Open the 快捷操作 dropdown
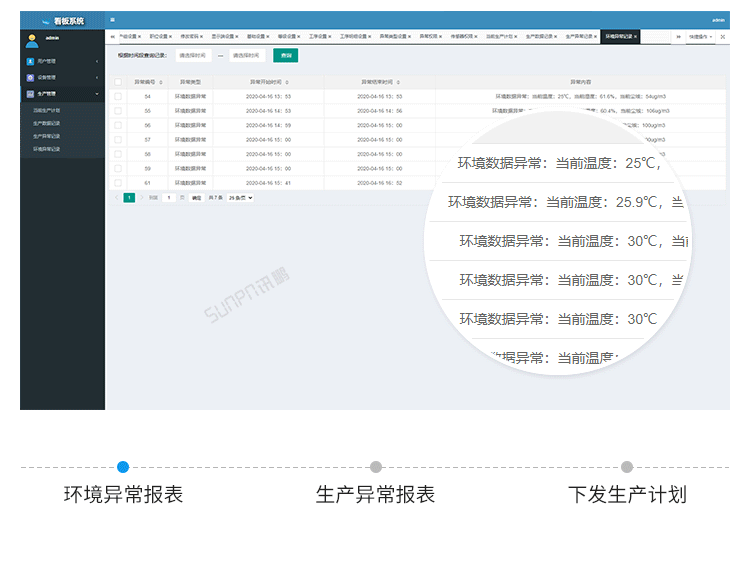 click(699, 36)
